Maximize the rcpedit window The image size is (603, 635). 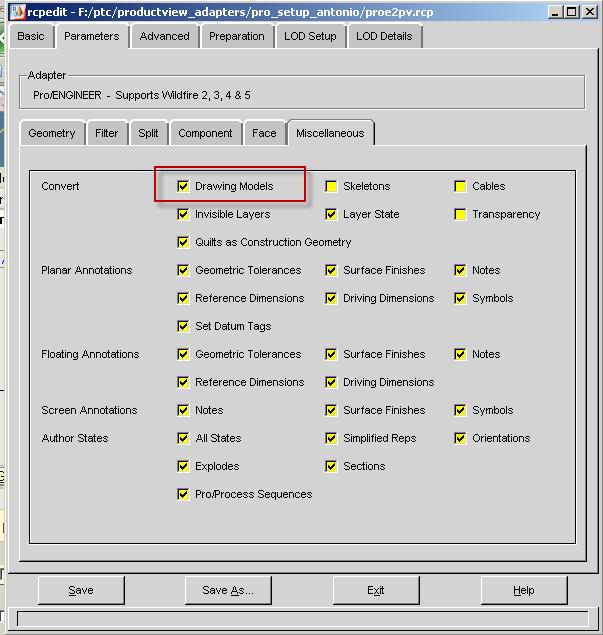[x=571, y=12]
